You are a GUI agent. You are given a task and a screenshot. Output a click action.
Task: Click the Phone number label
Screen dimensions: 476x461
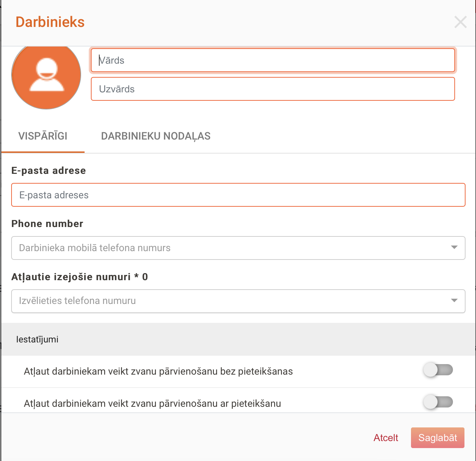click(x=47, y=224)
